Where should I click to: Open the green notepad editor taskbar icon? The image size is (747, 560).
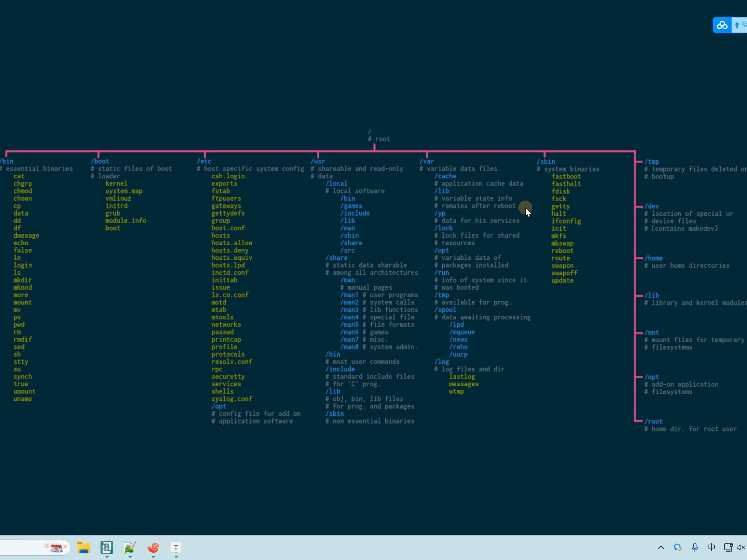130,547
